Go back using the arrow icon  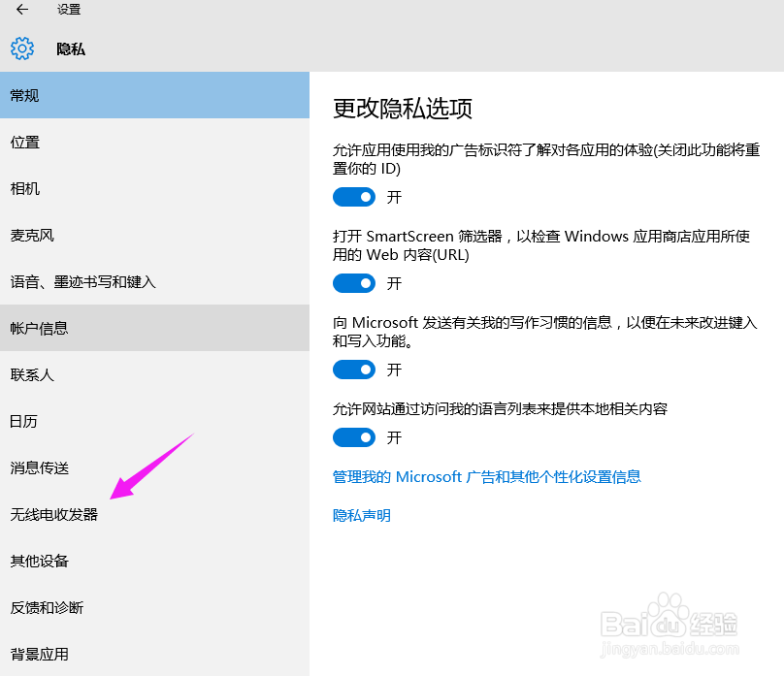point(22,9)
